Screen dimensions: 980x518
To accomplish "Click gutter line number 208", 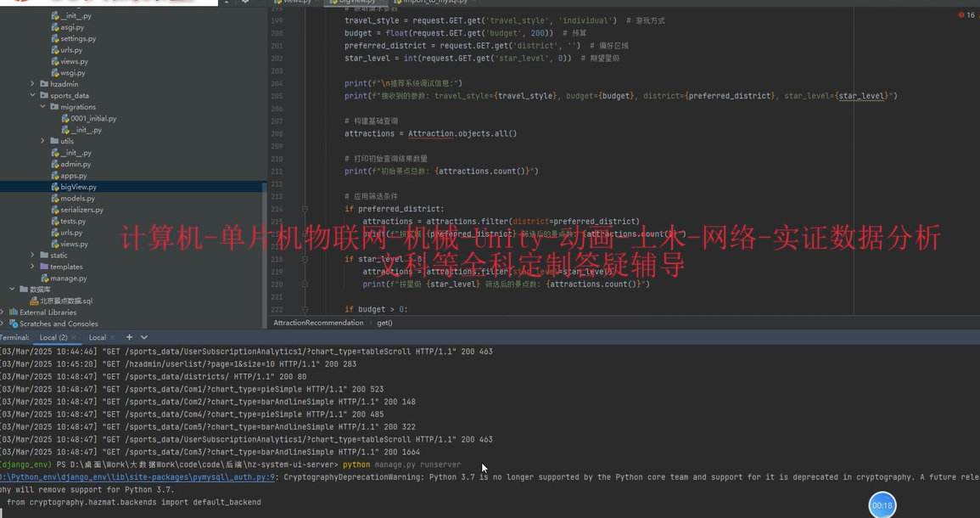I will tap(277, 133).
